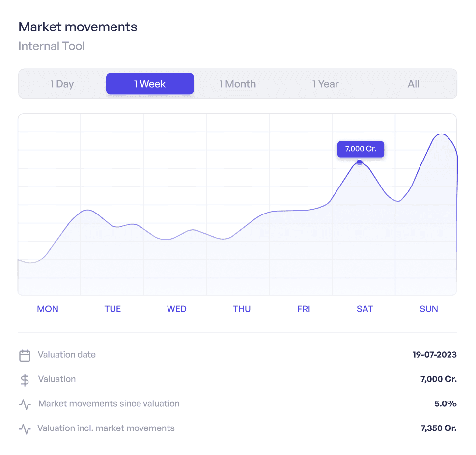Click the TUE axis label
Screen dimensions: 476x455
pyautogui.click(x=112, y=309)
